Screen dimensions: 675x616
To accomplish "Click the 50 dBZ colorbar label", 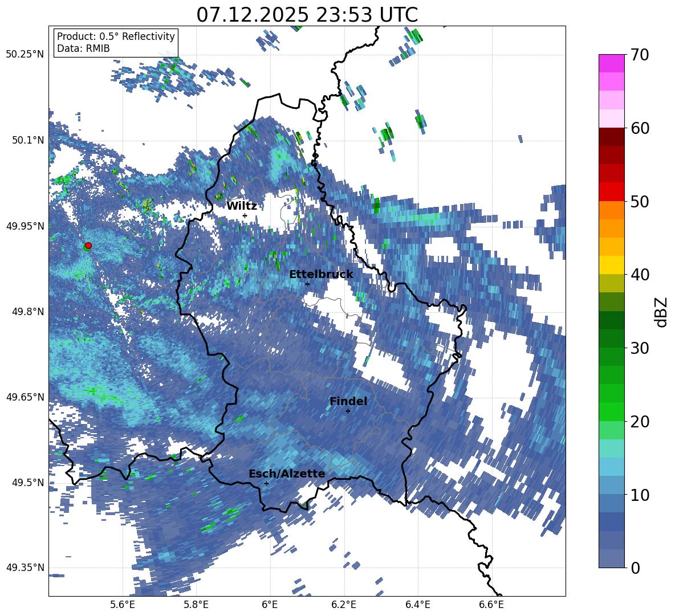I will click(640, 201).
